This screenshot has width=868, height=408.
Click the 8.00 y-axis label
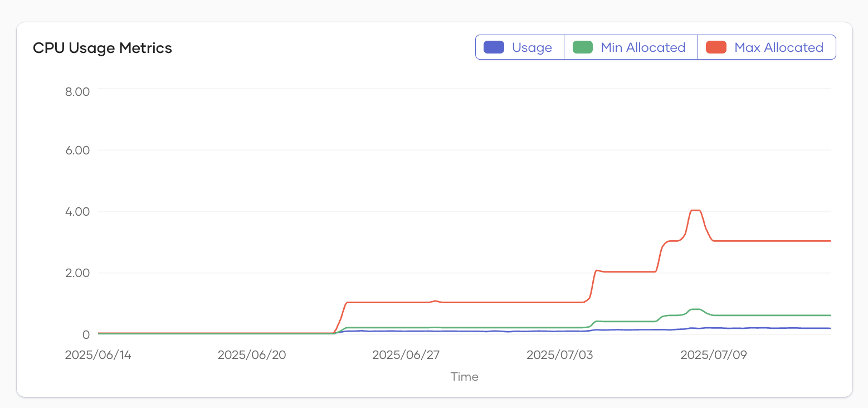(77, 91)
